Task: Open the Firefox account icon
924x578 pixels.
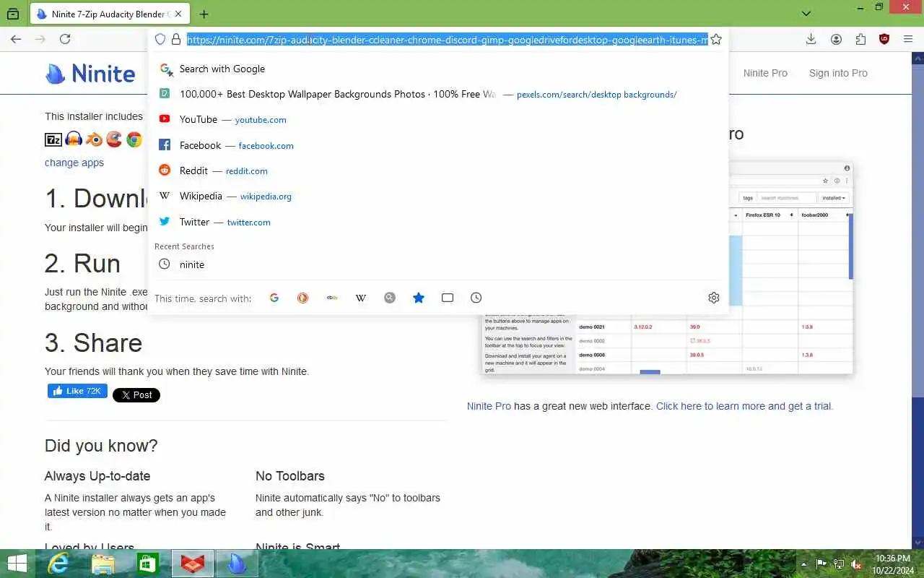Action: [836, 39]
